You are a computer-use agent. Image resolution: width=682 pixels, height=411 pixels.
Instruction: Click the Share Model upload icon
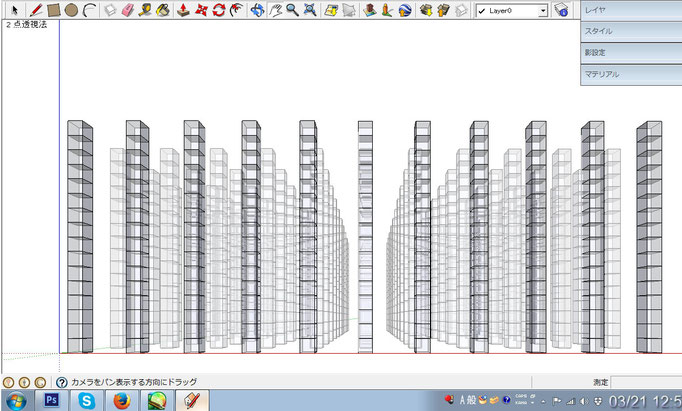(x=443, y=10)
